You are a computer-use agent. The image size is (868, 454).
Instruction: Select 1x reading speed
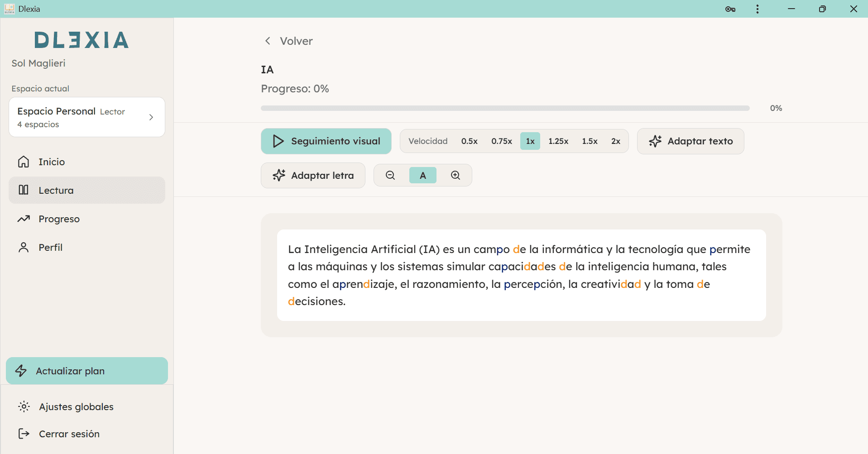(x=530, y=141)
